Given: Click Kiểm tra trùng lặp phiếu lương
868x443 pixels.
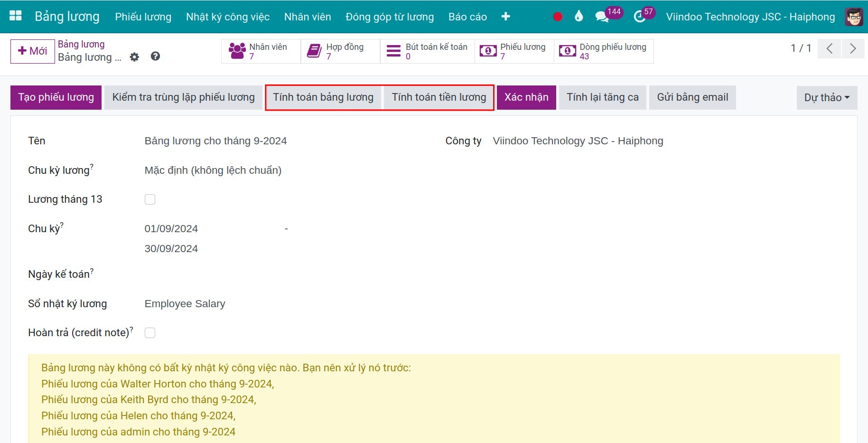Looking at the screenshot, I should coord(183,97).
